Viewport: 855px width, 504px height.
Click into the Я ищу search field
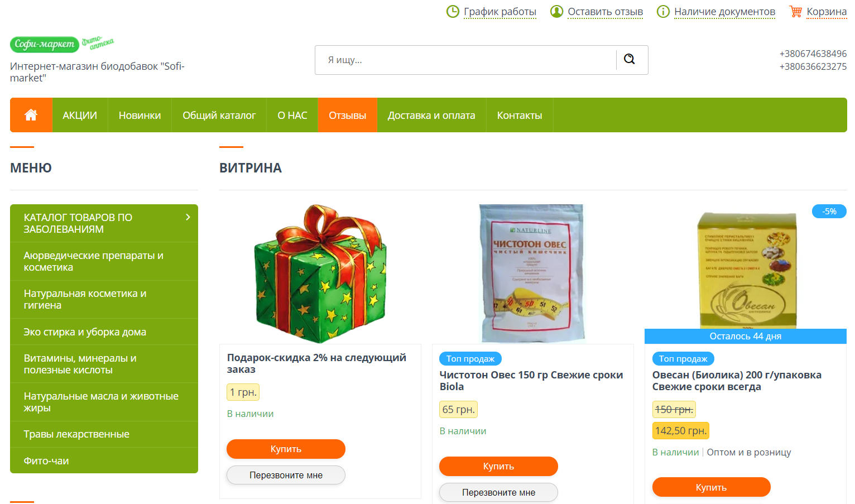466,60
